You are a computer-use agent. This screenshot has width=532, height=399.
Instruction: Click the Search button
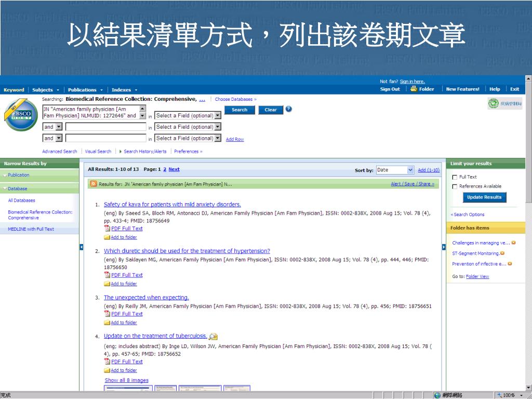tap(240, 110)
